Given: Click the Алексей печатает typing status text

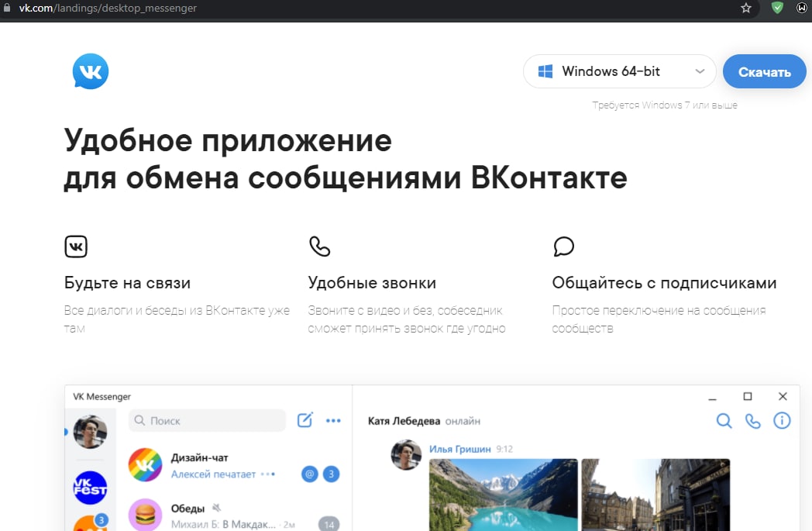Looking at the screenshot, I should 213,474.
